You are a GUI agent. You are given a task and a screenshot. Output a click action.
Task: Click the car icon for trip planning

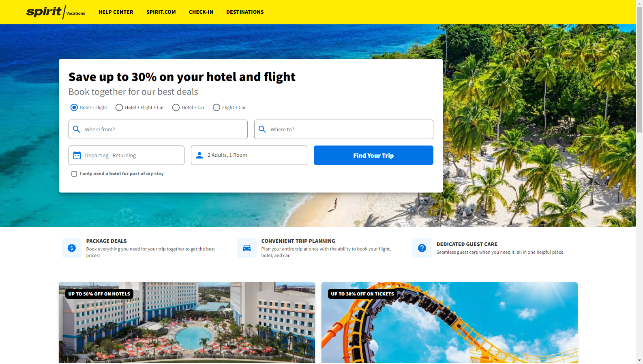coord(247,248)
